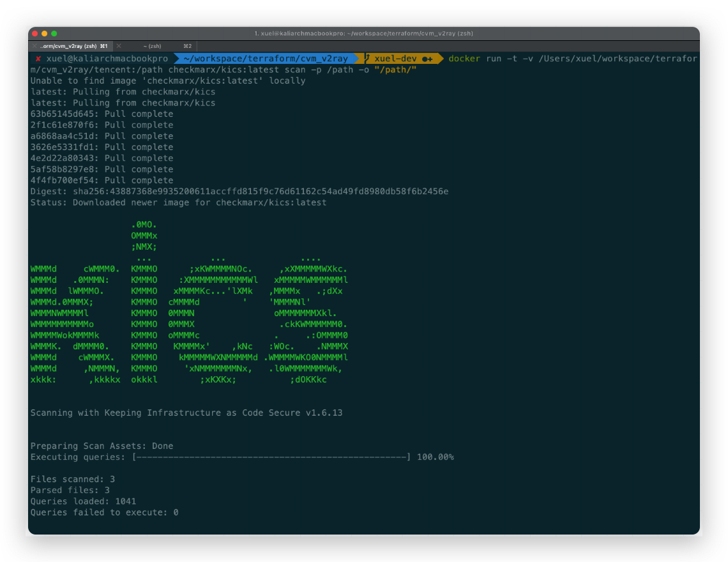Click the yellow minimize window button
The width and height of the screenshot is (728, 562).
[x=45, y=33]
